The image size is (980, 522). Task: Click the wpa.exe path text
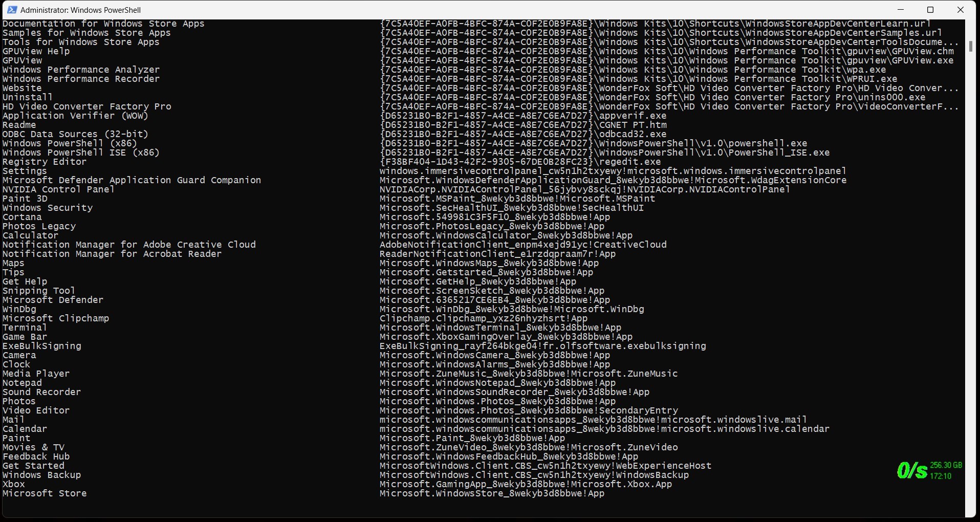click(633, 70)
